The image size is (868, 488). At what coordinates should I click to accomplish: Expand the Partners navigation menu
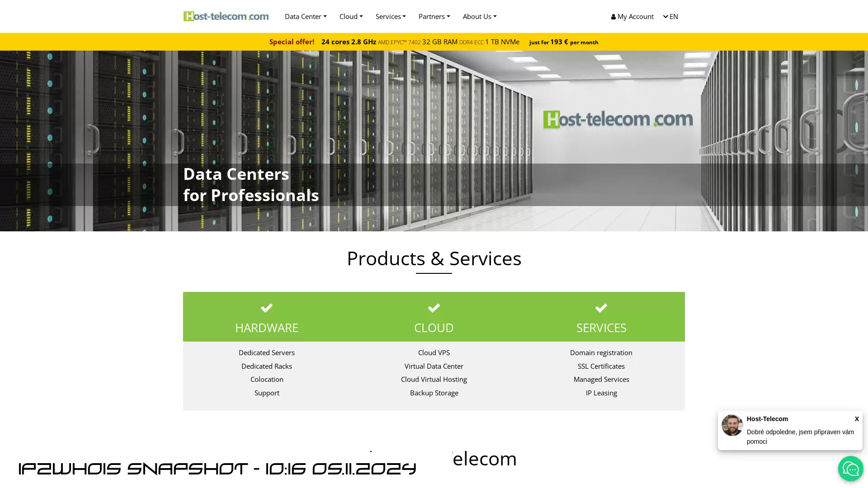[434, 16]
